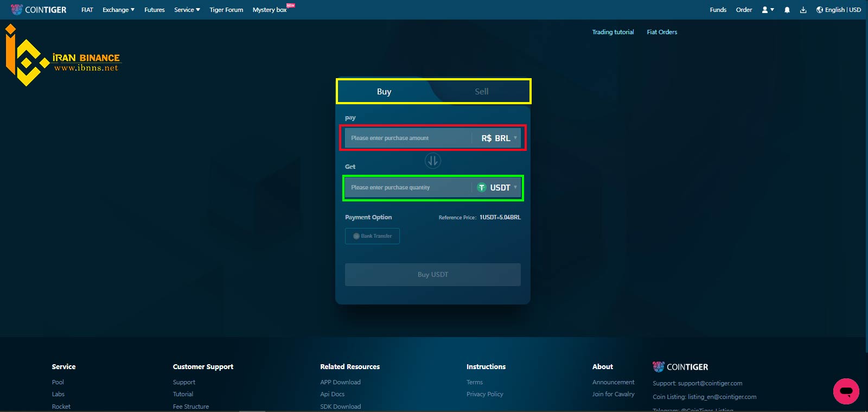The width and height of the screenshot is (868, 412).
Task: Open the USDT coin dropdown
Action: click(x=497, y=187)
